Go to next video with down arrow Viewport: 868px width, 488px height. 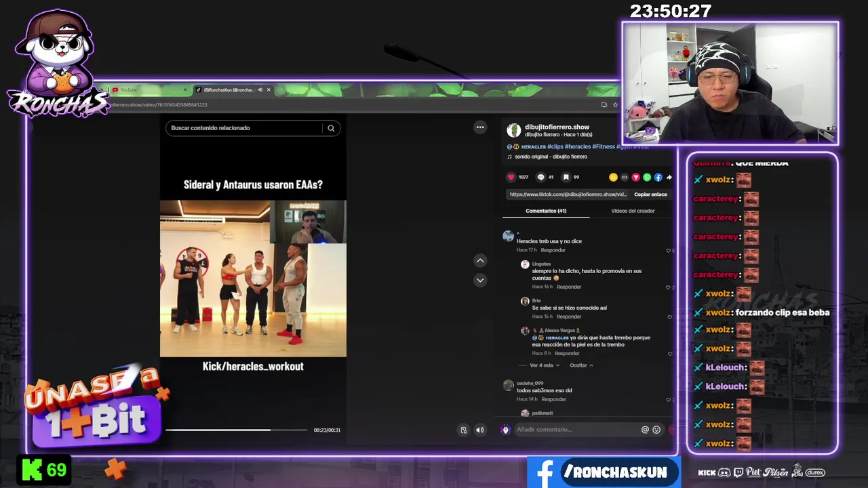(480, 280)
